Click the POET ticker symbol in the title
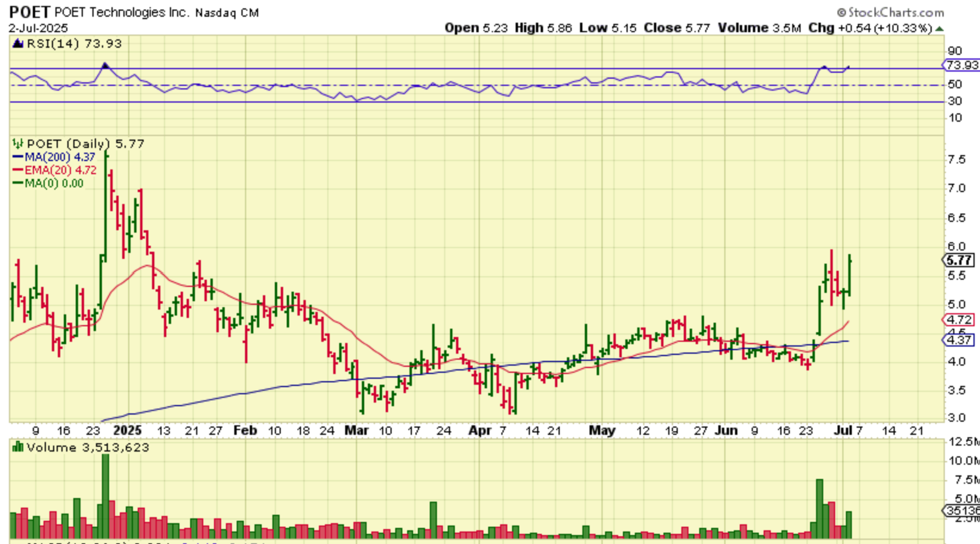Screen dimensions: 980x544 click(30, 12)
